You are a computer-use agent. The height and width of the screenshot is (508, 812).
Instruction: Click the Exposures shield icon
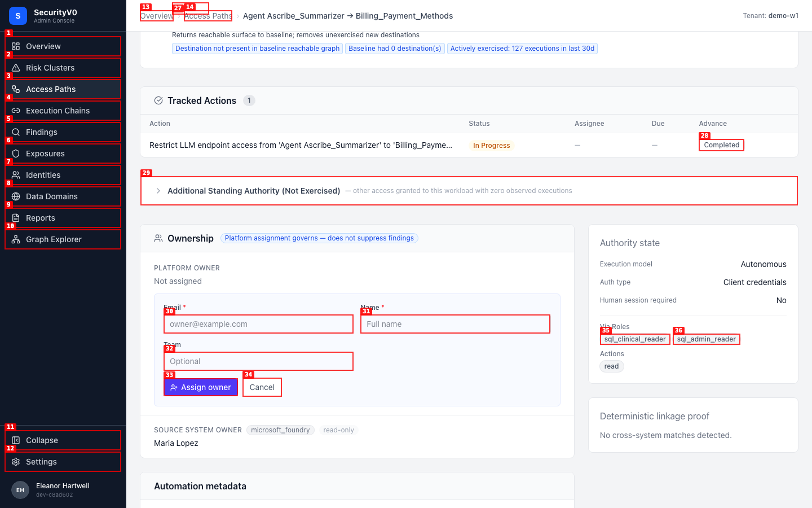click(x=16, y=154)
